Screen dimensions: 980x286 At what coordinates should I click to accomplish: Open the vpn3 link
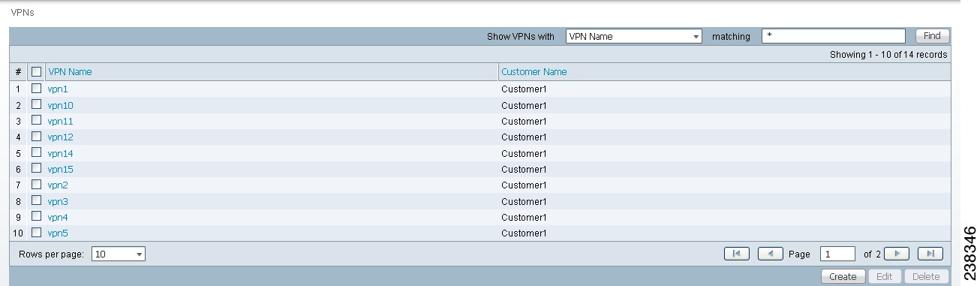tap(58, 201)
